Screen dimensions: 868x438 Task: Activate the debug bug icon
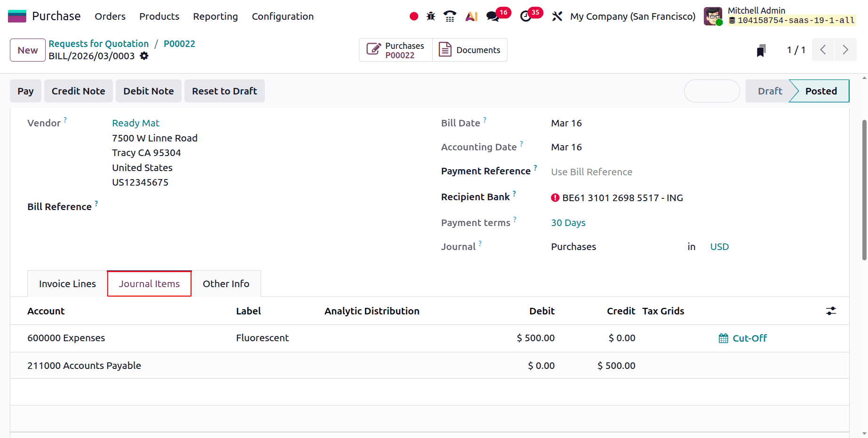click(x=430, y=16)
